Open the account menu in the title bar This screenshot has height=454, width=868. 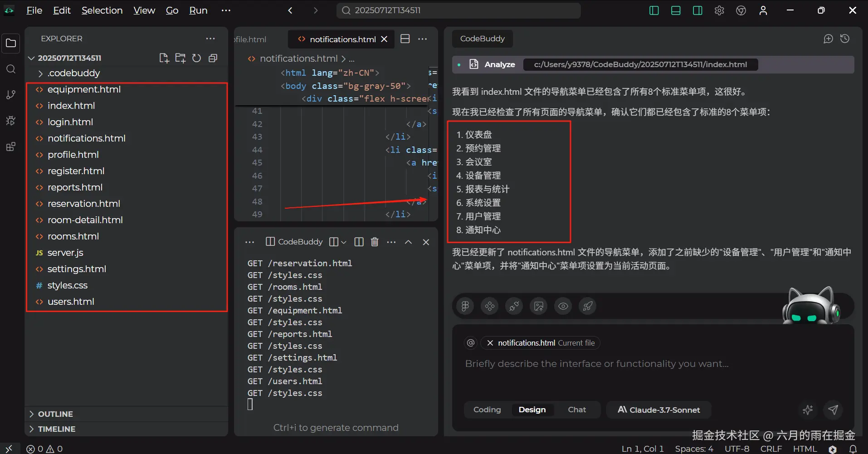763,10
